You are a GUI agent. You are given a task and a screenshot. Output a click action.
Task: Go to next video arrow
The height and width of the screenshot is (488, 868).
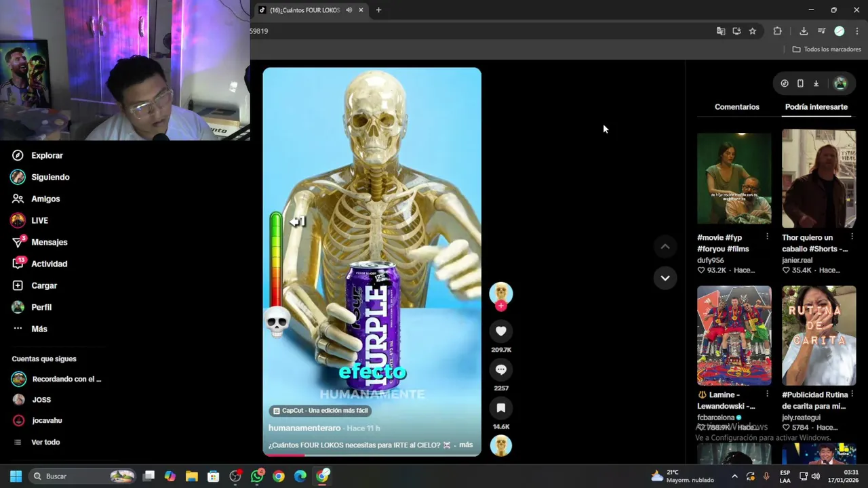665,278
